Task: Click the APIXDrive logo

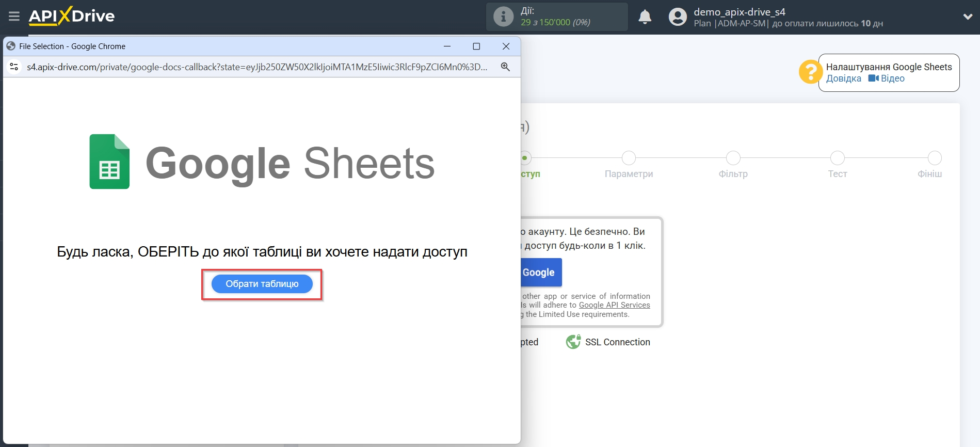Action: [x=72, y=16]
